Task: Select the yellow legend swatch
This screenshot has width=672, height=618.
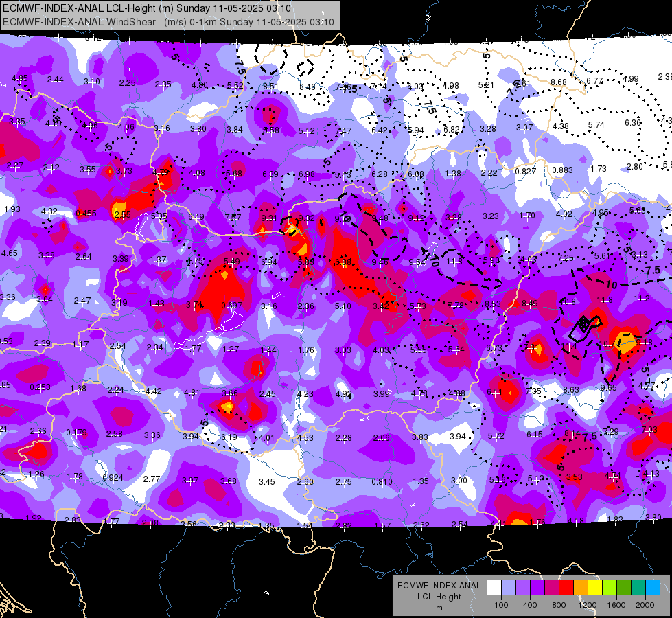Action: (595, 588)
